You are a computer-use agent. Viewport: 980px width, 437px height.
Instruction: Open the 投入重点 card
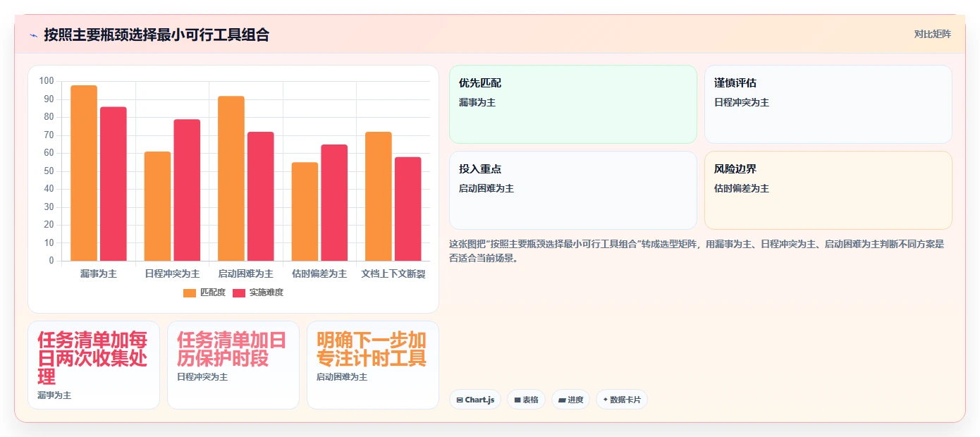tap(573, 190)
